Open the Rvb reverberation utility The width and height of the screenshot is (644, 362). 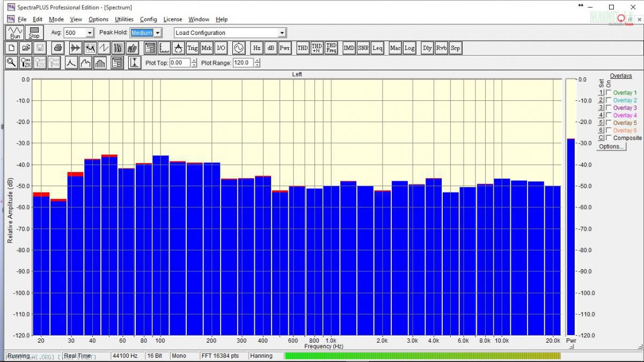[441, 48]
